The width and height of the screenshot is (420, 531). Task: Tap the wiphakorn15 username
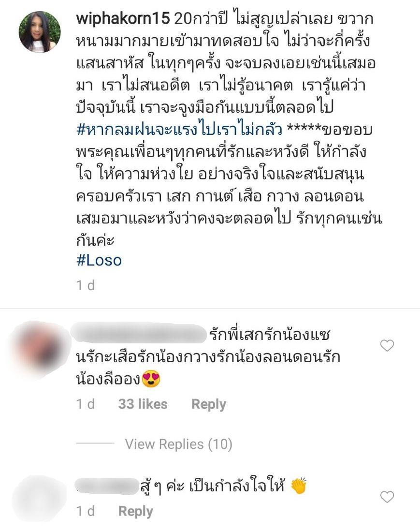pyautogui.click(x=123, y=18)
